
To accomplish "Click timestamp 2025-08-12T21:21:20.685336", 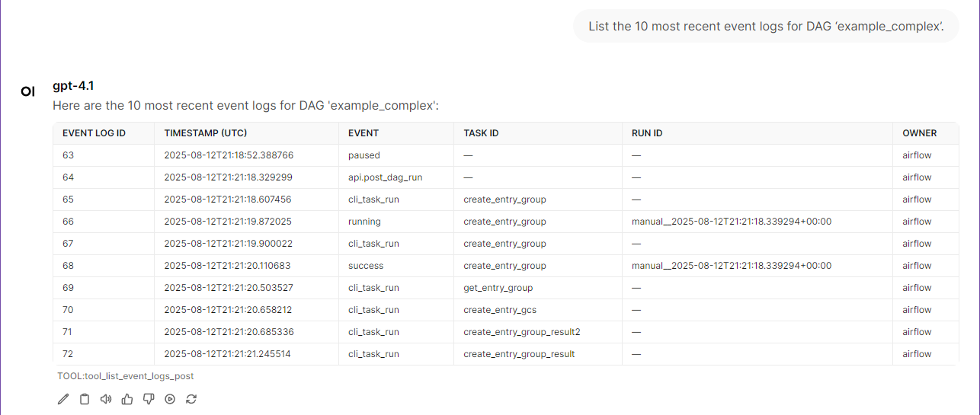I will tap(229, 332).
